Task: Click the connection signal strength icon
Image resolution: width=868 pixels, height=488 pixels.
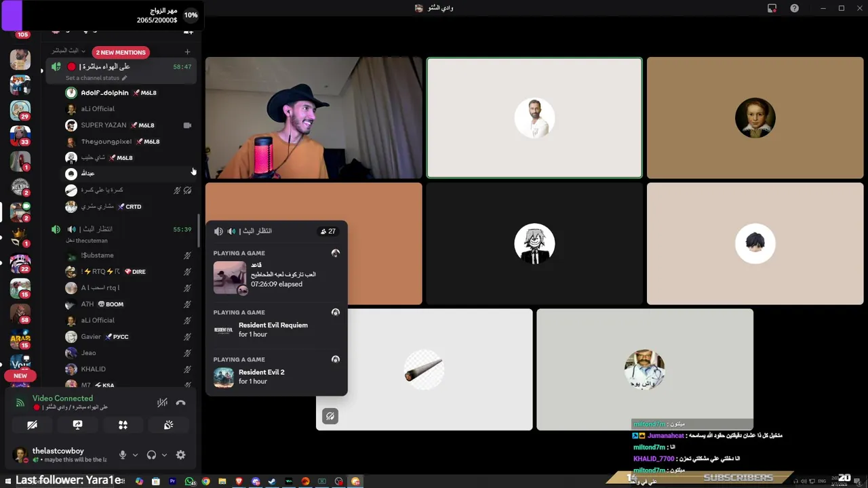Action: pos(20,402)
